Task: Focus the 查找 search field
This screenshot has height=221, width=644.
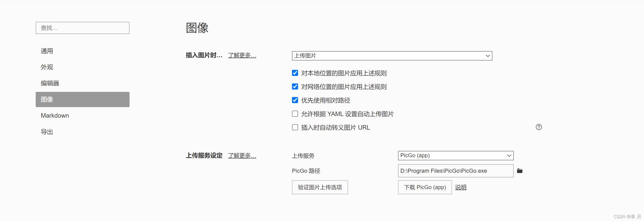Action: click(83, 28)
